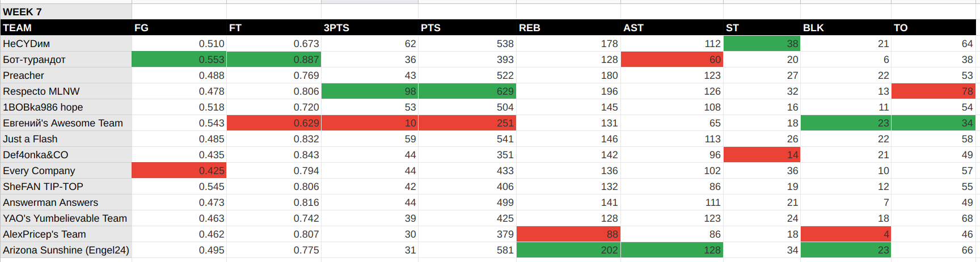Viewport: 980px width, 262px height.
Task: Select the TO header cell
Action: tap(933, 28)
